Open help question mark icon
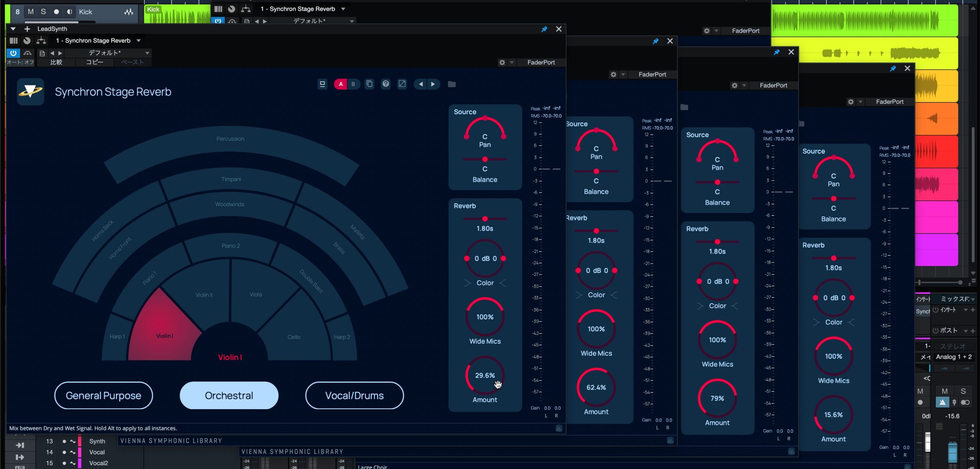 (x=386, y=84)
